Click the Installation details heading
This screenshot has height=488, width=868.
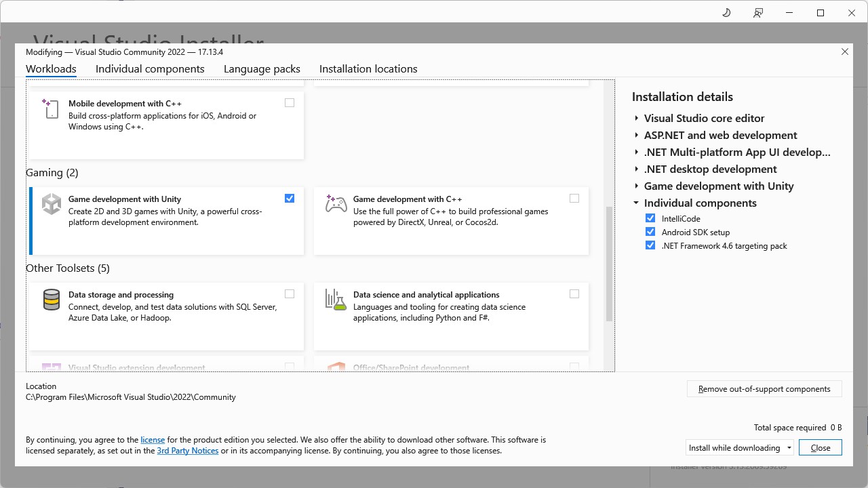click(682, 97)
